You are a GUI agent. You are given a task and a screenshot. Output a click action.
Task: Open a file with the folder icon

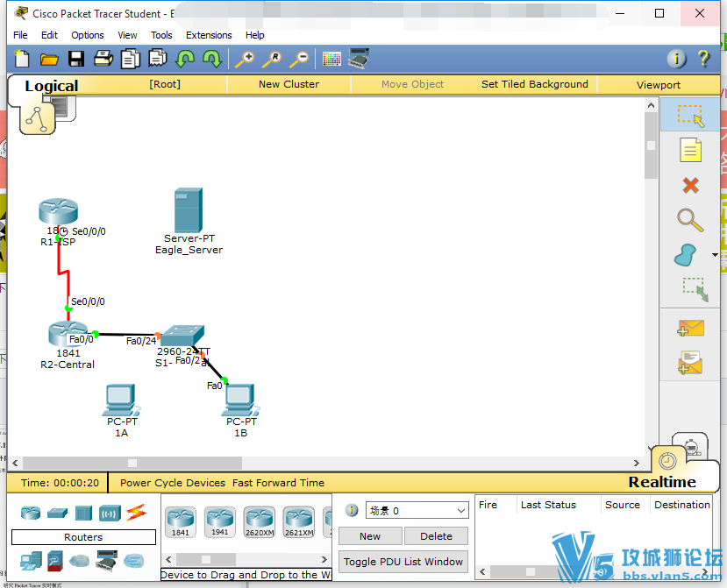pyautogui.click(x=49, y=60)
